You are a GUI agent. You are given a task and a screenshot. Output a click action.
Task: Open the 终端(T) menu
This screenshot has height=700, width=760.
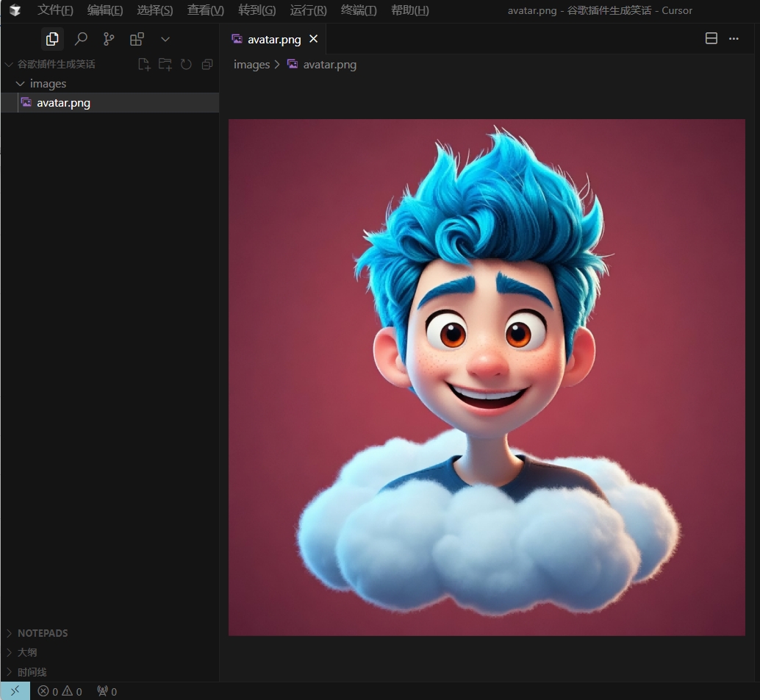[x=359, y=10]
